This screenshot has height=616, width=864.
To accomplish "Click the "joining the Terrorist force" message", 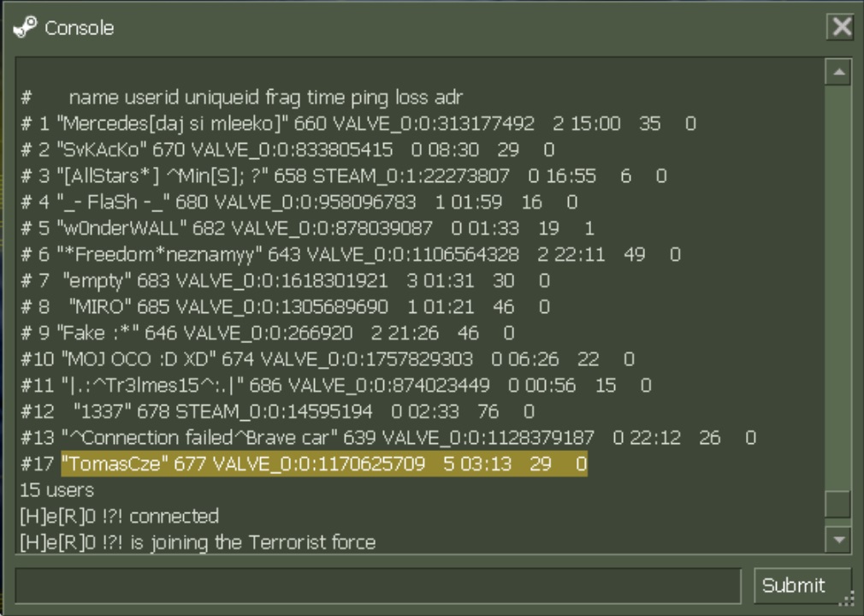I will 197,542.
